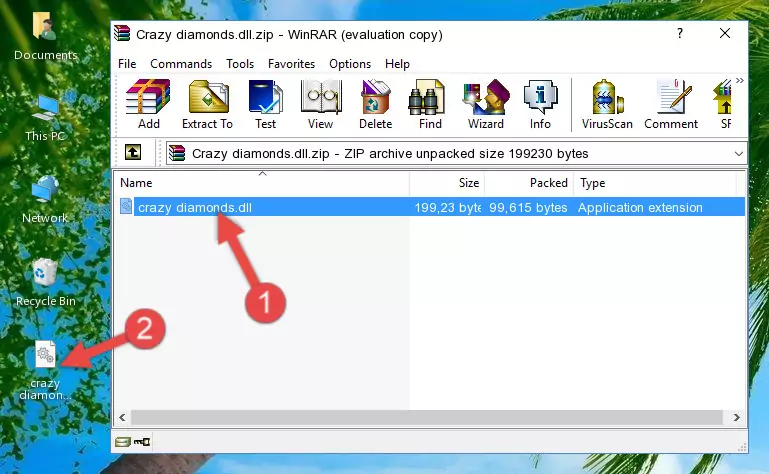
Task: Sort by the Size column header
Action: click(x=447, y=183)
